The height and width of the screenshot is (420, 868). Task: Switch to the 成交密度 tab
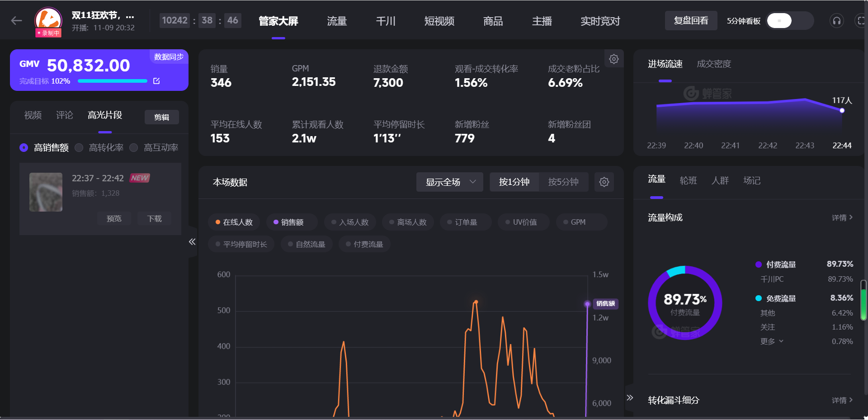[x=714, y=64]
